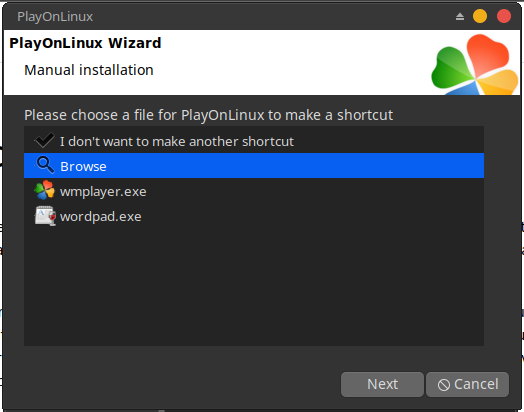This screenshot has width=524, height=412.
Task: Close the wizard with the red circle button
Action: (x=504, y=16)
